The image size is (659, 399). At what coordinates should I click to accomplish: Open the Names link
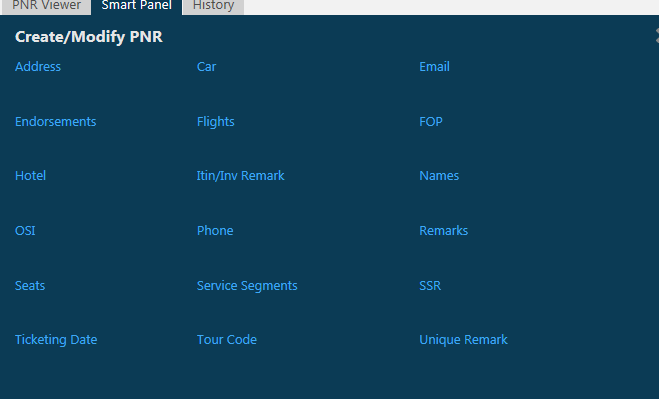(439, 175)
